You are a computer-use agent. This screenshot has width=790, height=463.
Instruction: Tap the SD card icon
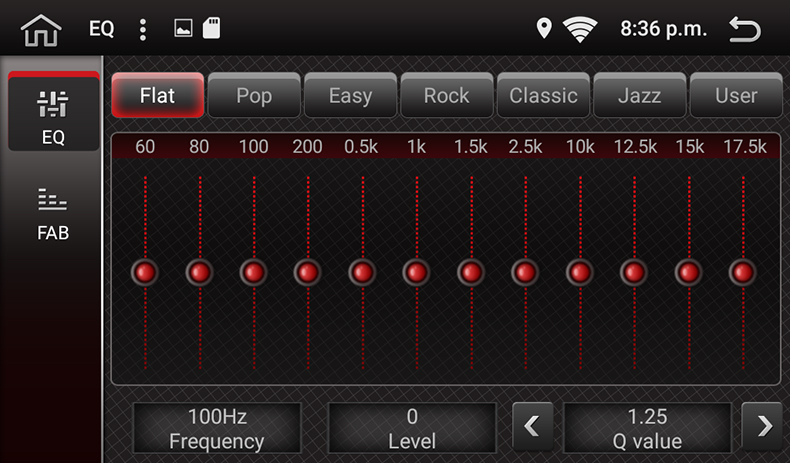pyautogui.click(x=211, y=29)
